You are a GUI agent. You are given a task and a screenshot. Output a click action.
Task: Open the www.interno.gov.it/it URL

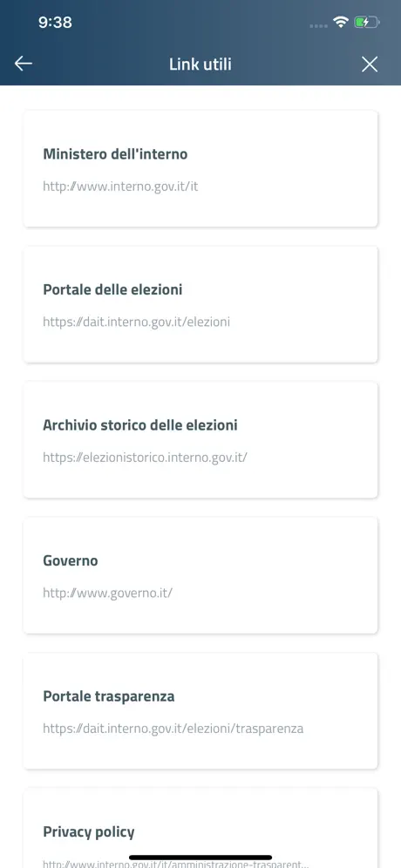click(x=120, y=186)
